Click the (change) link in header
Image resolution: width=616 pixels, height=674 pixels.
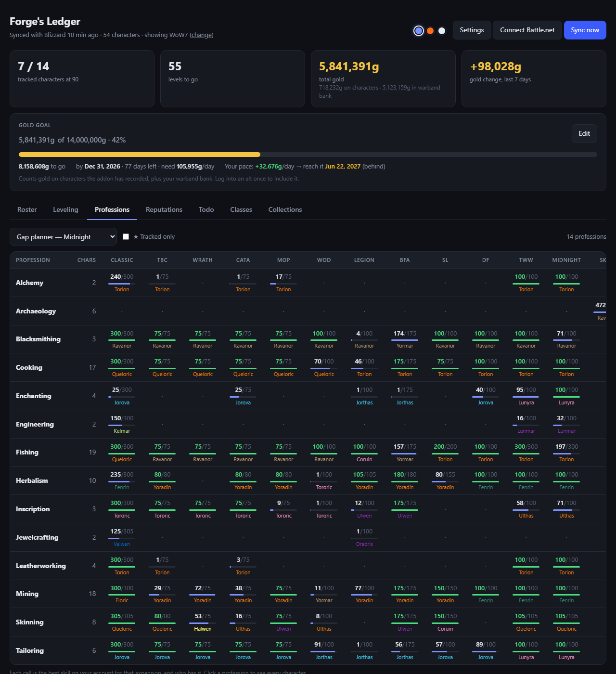(202, 35)
